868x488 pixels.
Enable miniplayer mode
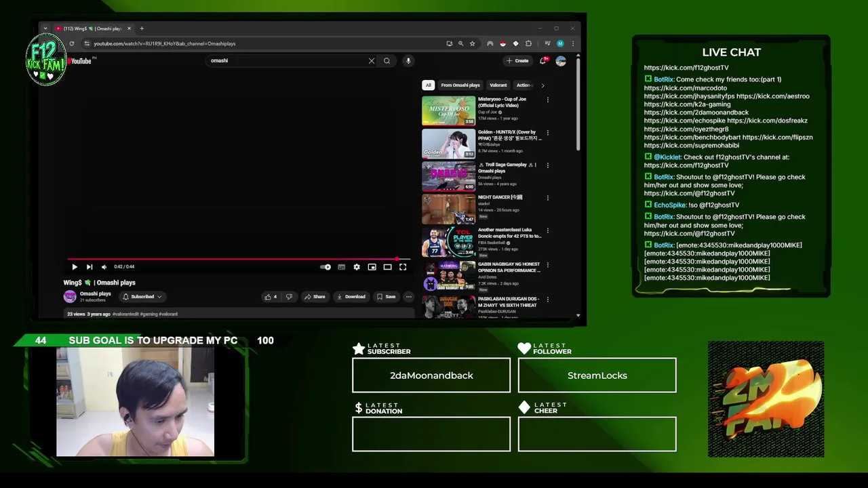pos(372,267)
